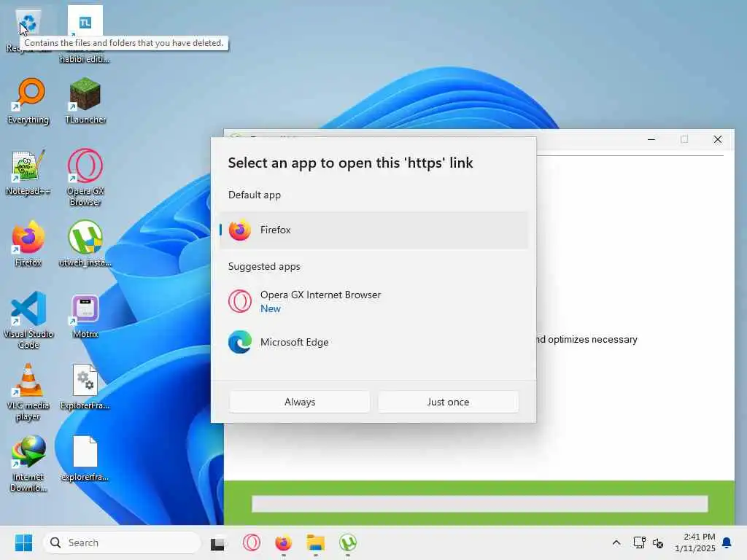Viewport: 747px width, 560px height.
Task: Select Firefox as the default app
Action: 374,230
